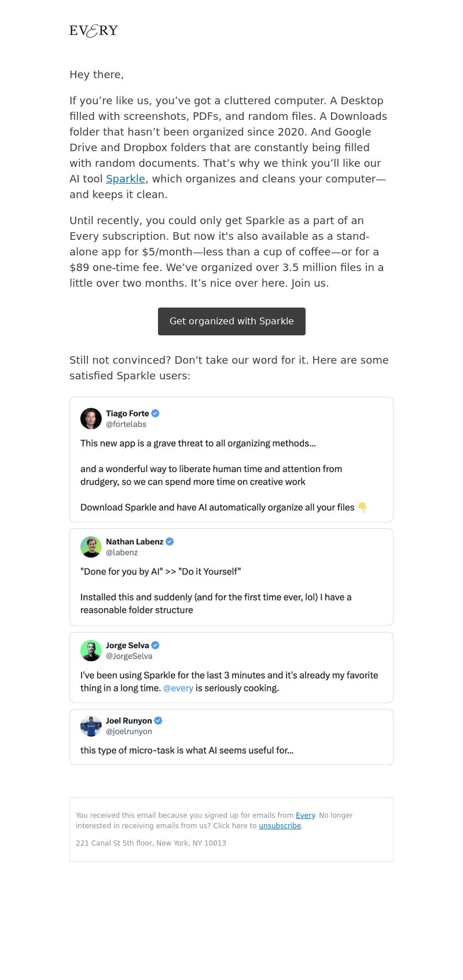Viewport: 463px width, 980px height.
Task: Click the Tiago Forte name text
Action: (127, 414)
